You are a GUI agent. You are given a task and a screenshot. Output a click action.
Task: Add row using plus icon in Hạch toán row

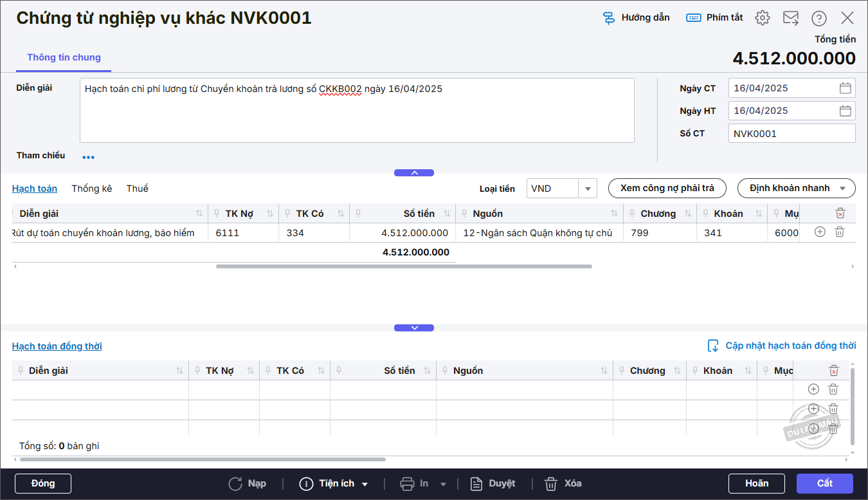pyautogui.click(x=820, y=232)
